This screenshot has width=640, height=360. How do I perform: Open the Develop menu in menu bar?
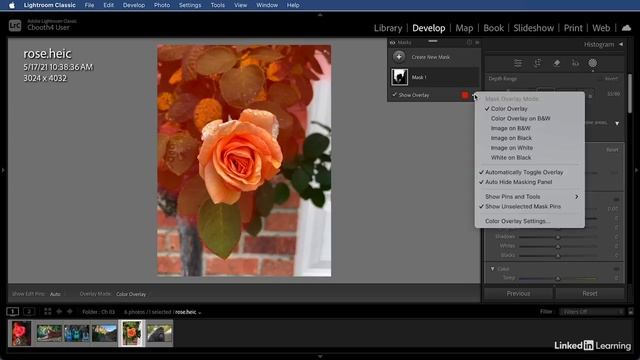coord(134,5)
